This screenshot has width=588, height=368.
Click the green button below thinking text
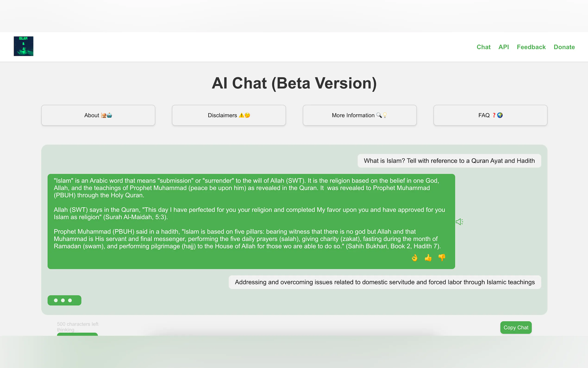point(77,334)
